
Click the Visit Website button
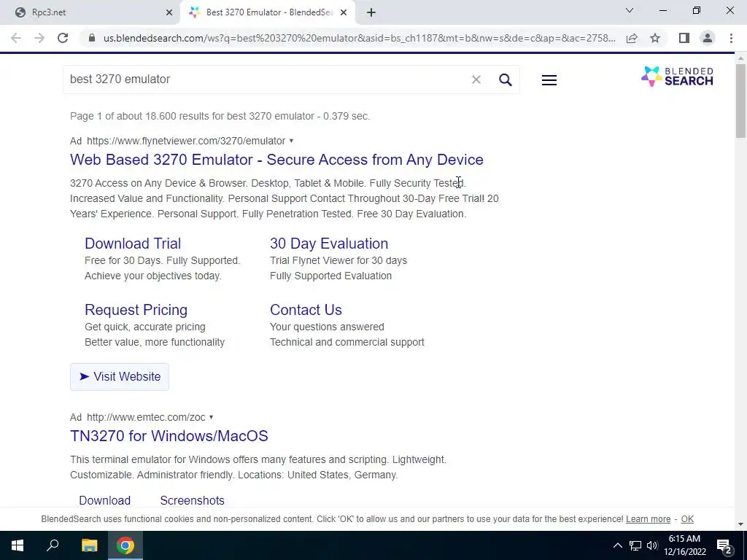click(120, 377)
